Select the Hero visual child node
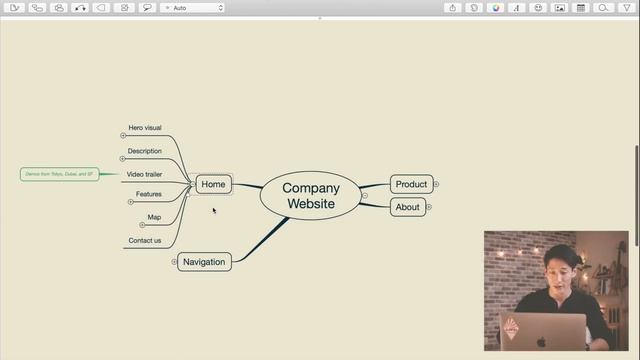 tap(145, 128)
